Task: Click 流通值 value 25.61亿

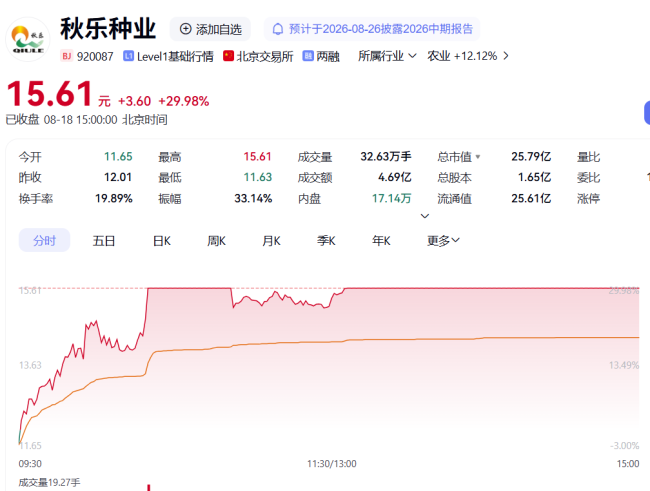Action: click(531, 198)
